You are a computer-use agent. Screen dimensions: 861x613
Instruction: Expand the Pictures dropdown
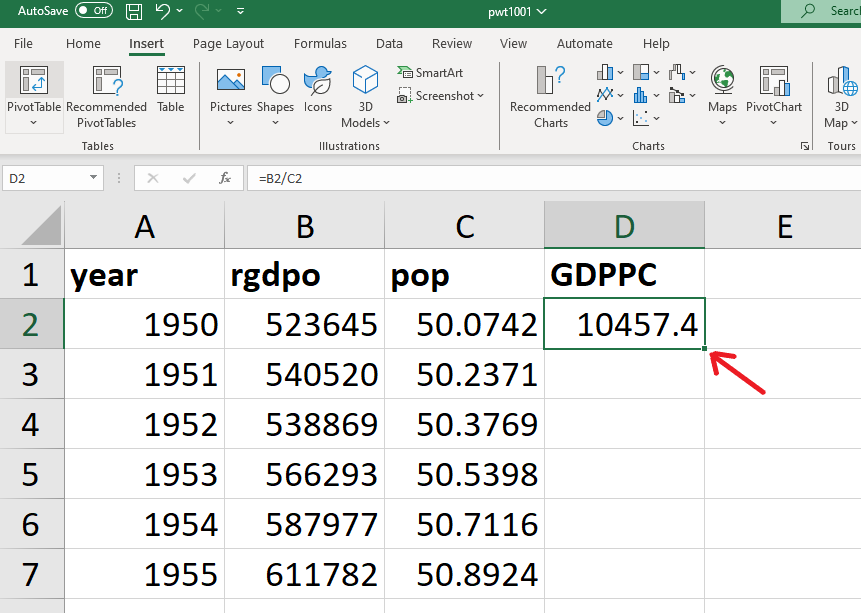click(231, 123)
